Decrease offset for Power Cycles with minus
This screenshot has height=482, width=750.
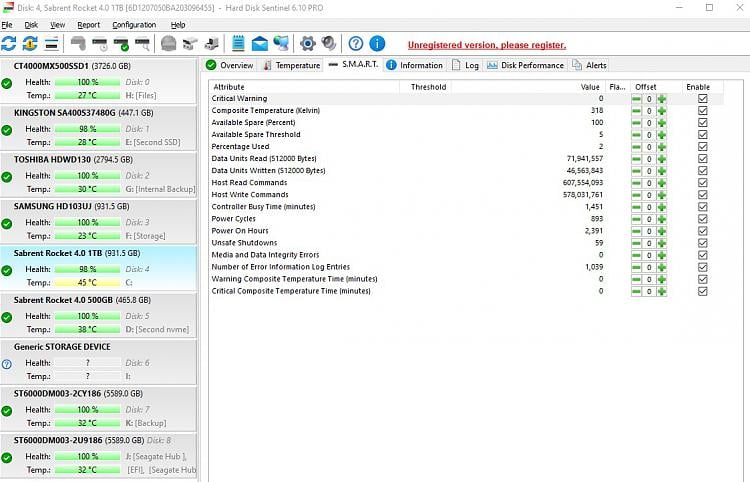coord(635,219)
